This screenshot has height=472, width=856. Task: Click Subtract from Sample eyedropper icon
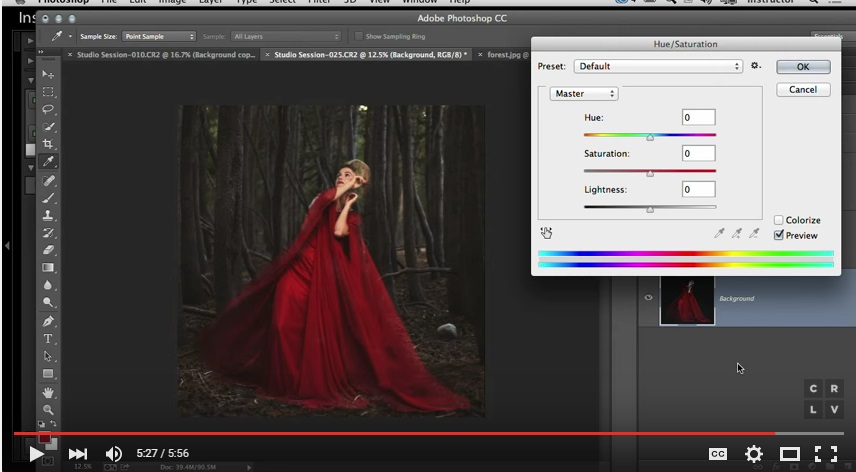pos(754,234)
